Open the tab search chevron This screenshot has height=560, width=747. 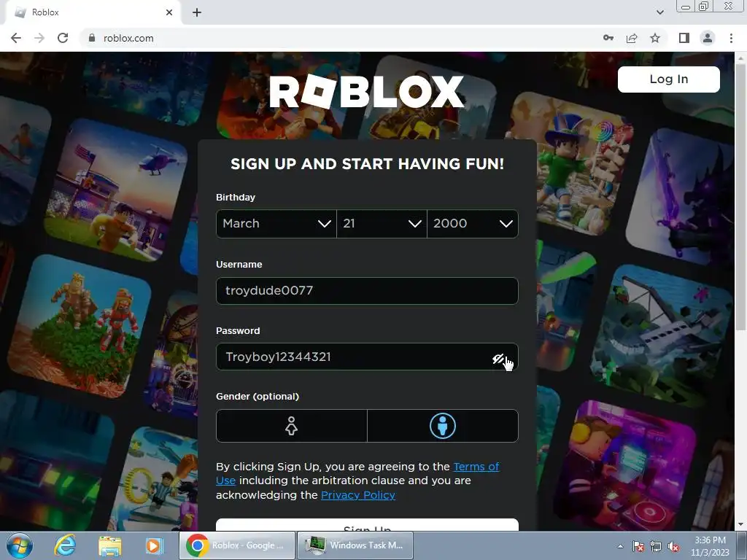[x=659, y=12]
